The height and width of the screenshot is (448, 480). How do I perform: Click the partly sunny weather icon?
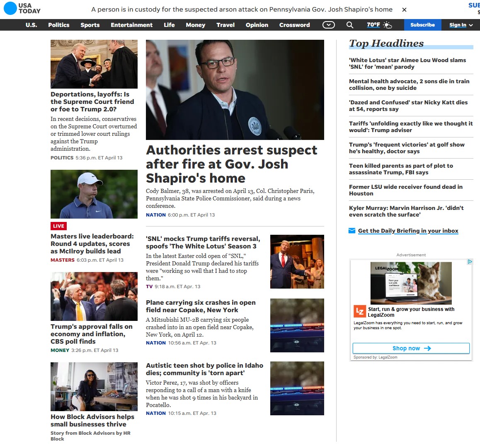387,25
